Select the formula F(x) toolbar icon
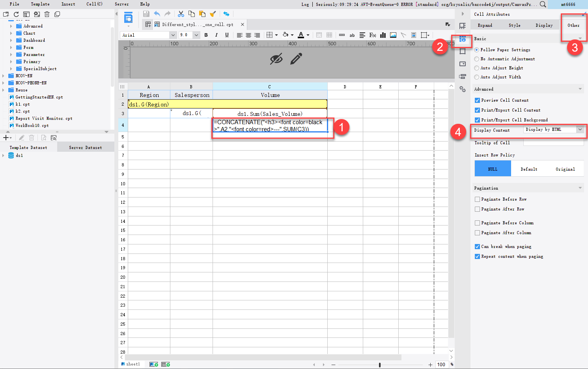Image resolution: width=588 pixels, height=369 pixels. [x=372, y=35]
